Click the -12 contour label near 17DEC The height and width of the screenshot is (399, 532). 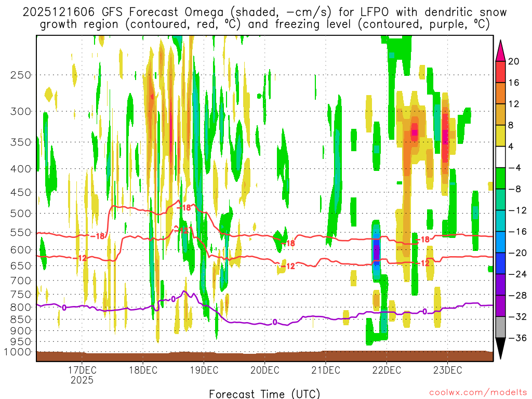click(80, 259)
